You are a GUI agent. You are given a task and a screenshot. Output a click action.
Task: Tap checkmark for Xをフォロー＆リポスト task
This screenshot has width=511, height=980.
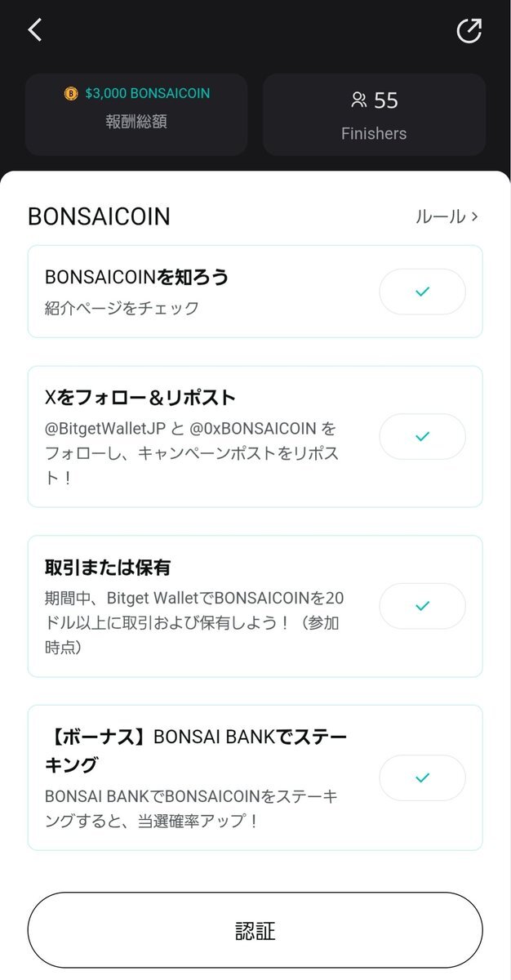pos(422,437)
